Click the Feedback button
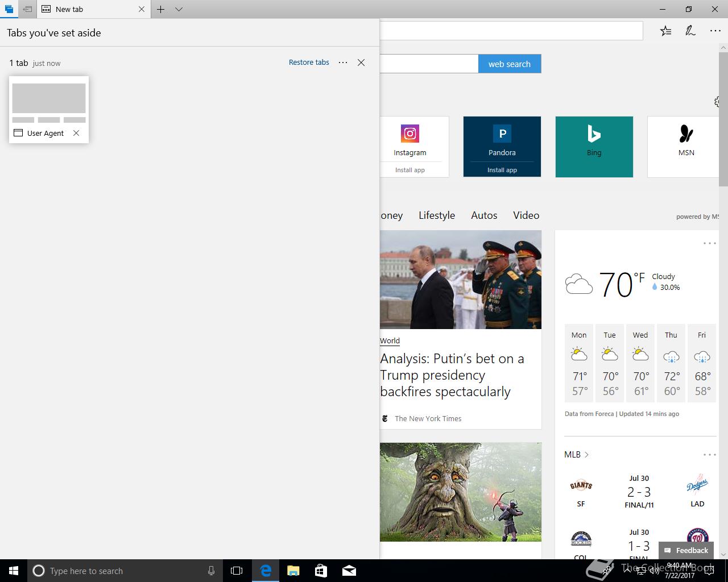 pos(686,550)
